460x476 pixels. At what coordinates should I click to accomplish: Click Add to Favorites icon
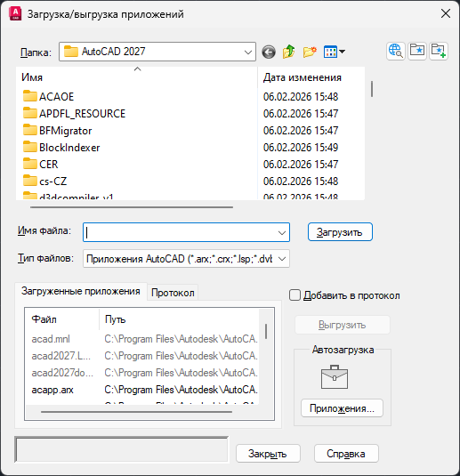(x=439, y=51)
